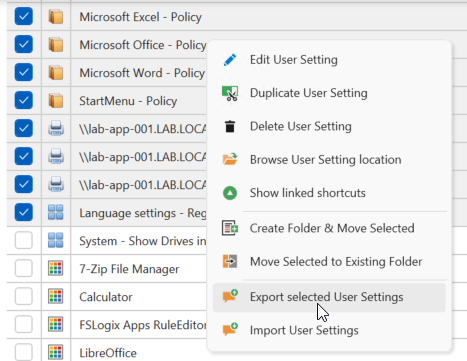
Task: Choose Edit User Setting from context menu
Action: [x=329, y=60]
